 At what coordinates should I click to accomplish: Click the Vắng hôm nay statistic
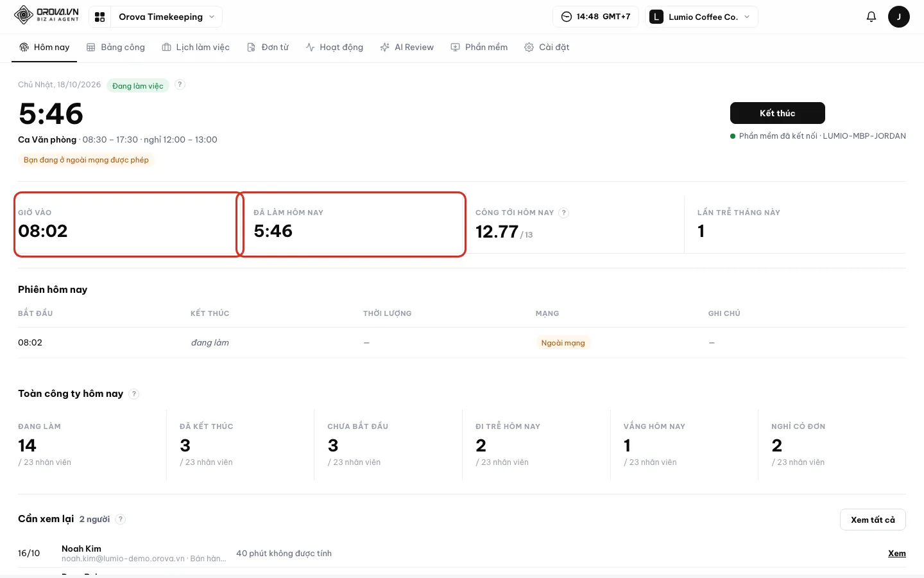click(685, 444)
